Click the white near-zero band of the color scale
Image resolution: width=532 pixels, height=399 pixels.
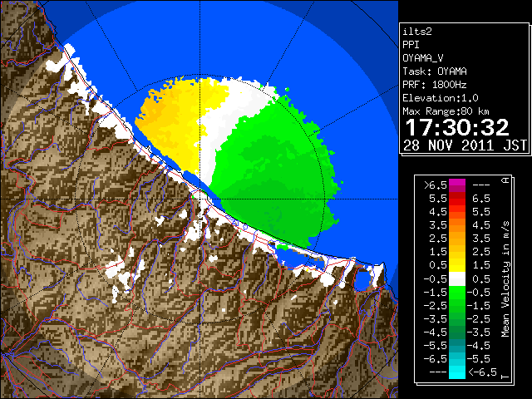click(457, 279)
